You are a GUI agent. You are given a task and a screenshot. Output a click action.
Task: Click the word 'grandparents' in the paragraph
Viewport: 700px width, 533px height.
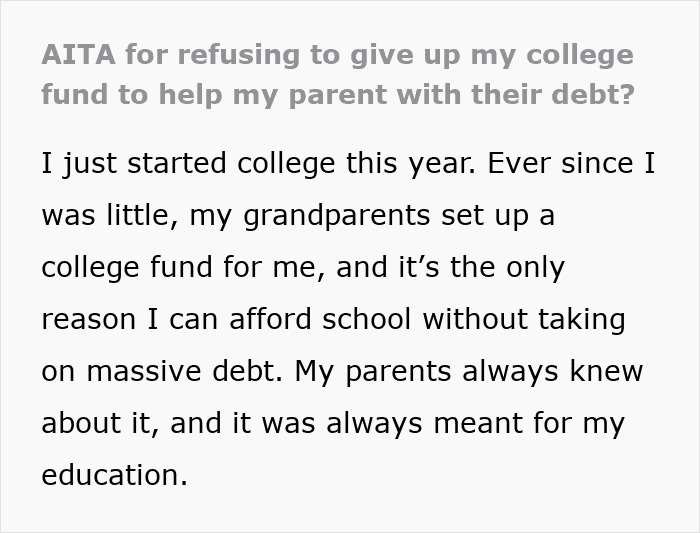[x=337, y=216]
